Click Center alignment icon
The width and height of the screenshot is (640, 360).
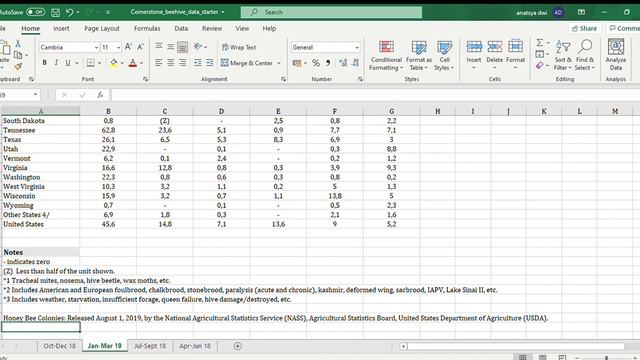(x=171, y=63)
